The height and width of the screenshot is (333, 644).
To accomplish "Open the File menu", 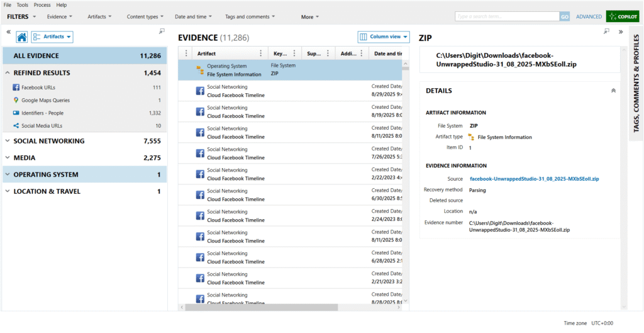I will point(8,5).
